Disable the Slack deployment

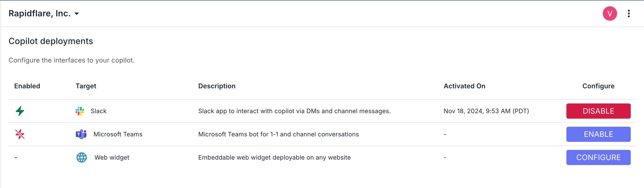click(x=598, y=111)
